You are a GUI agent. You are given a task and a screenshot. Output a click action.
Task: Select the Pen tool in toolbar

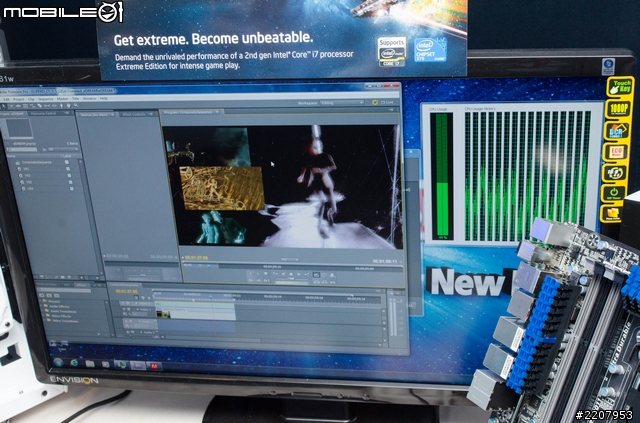62,105
